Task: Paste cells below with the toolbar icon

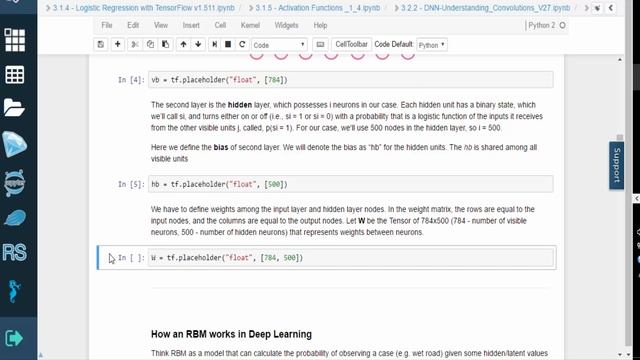Action: (165, 44)
